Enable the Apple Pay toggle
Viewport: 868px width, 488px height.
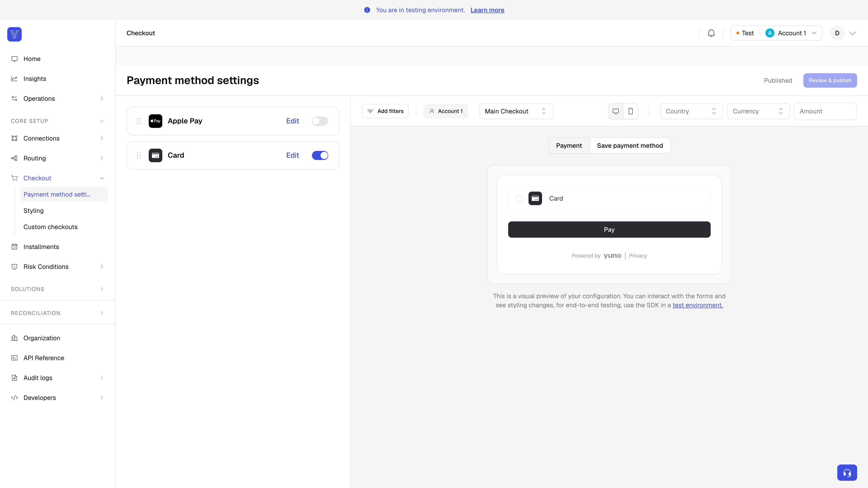coord(320,121)
